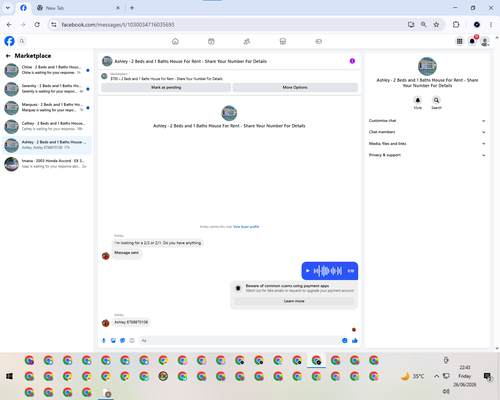Open the Gaming controller icon
500x400 pixels.
318,41
